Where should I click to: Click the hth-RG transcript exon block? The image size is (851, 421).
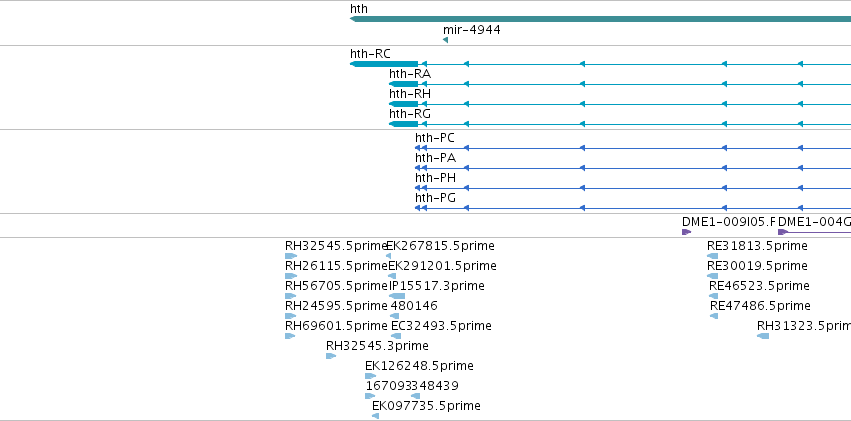pos(404,124)
